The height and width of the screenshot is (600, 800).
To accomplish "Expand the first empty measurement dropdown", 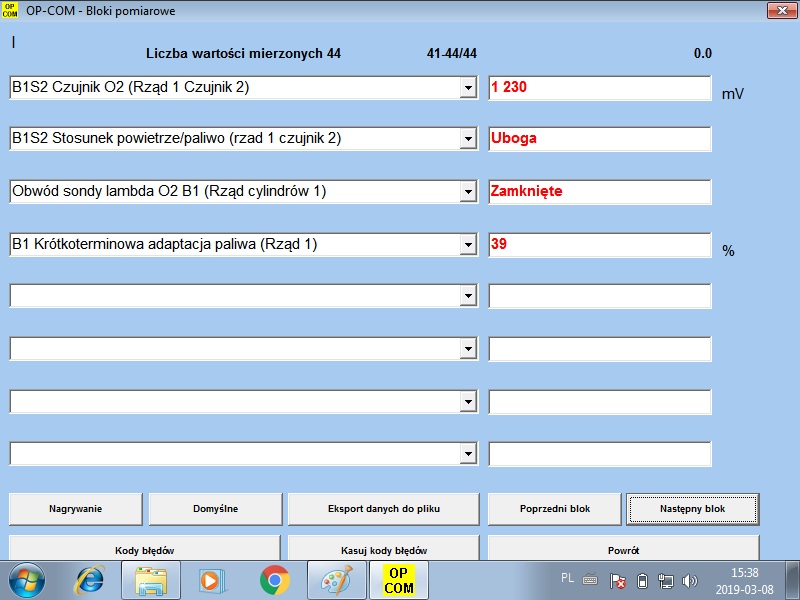I will 467,296.
